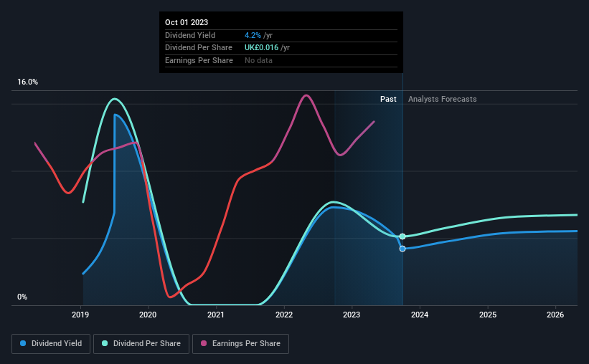Click the pink Earnings Per Share legend dot

click(204, 343)
